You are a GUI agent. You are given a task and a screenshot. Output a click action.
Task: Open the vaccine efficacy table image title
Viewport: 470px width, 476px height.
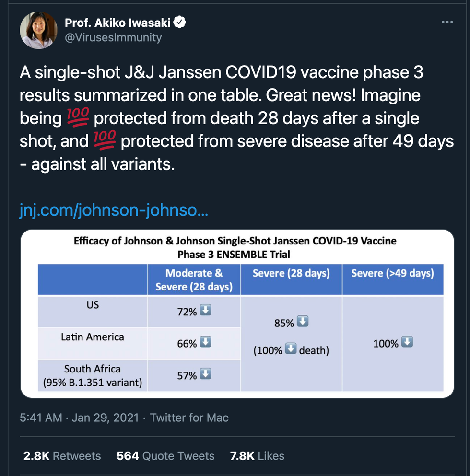point(235,247)
